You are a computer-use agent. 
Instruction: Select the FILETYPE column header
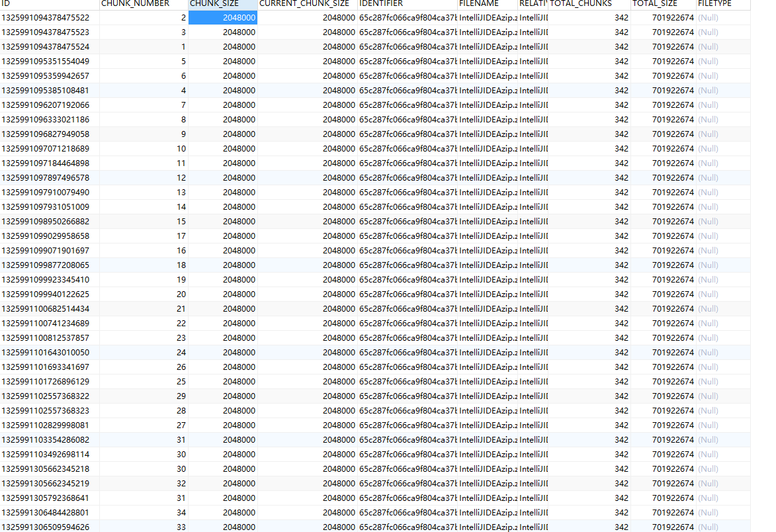pos(723,4)
